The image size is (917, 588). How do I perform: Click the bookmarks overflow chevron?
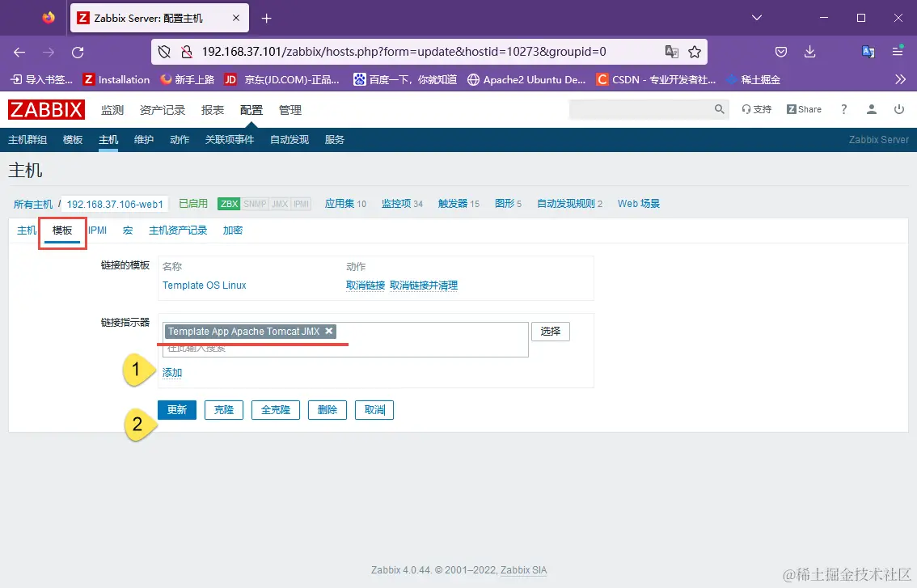click(x=898, y=80)
